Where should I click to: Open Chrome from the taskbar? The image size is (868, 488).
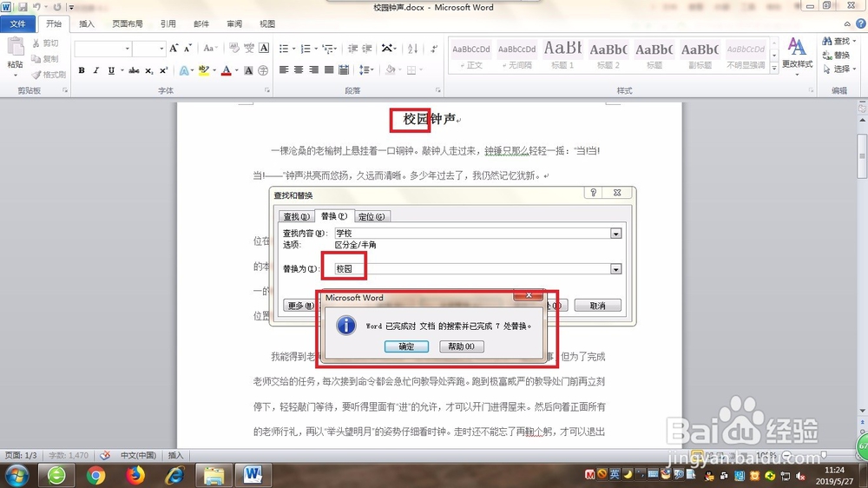click(95, 475)
